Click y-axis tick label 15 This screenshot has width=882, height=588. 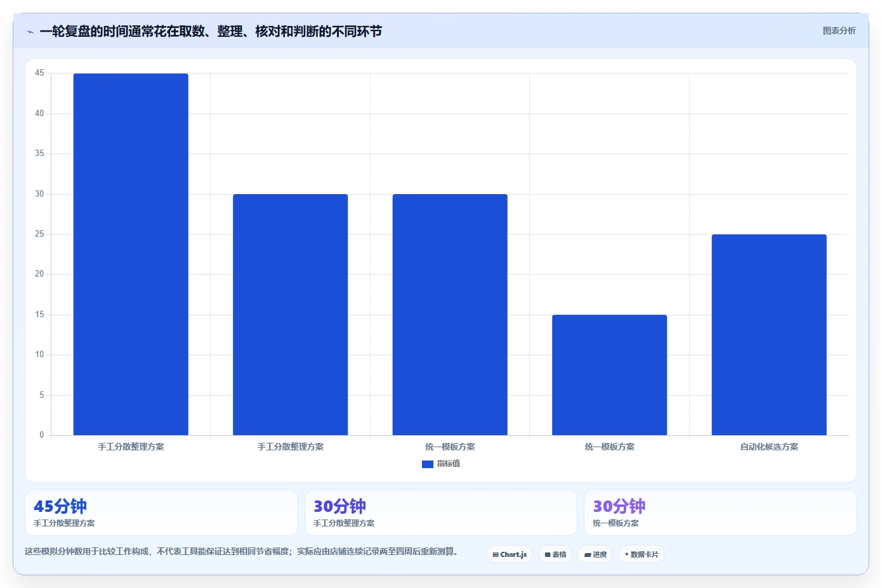tap(39, 315)
